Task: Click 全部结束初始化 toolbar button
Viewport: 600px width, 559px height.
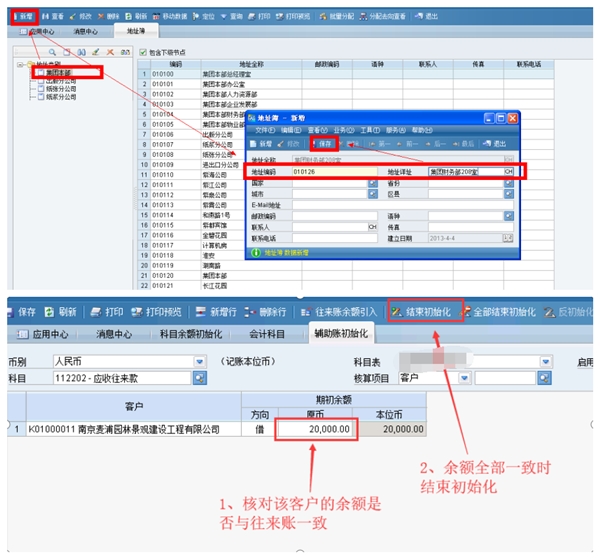Action: (x=509, y=312)
